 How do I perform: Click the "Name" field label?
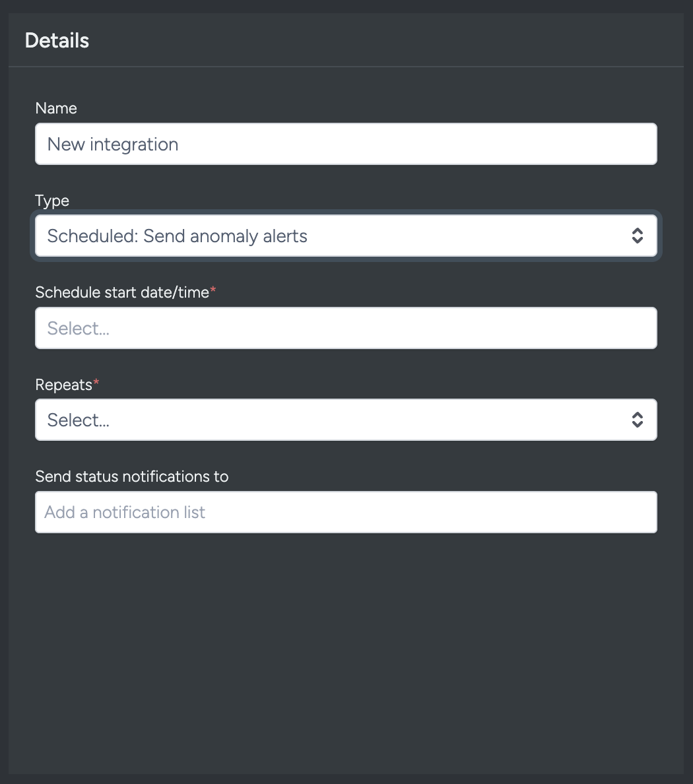click(56, 108)
